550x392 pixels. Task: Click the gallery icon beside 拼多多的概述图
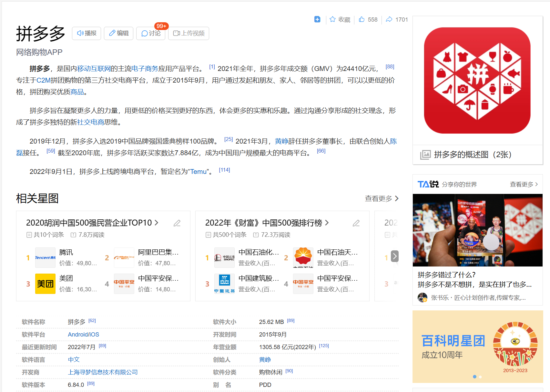pyautogui.click(x=425, y=155)
